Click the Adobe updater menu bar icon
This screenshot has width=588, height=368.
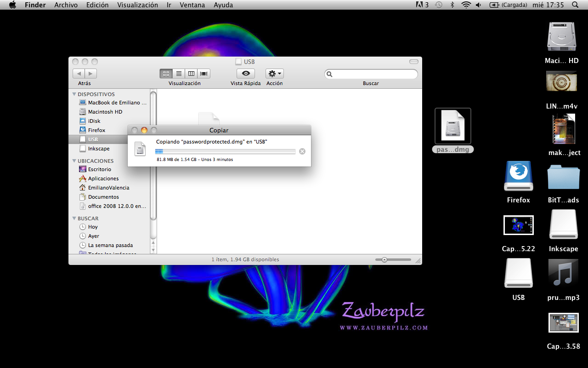pos(422,5)
